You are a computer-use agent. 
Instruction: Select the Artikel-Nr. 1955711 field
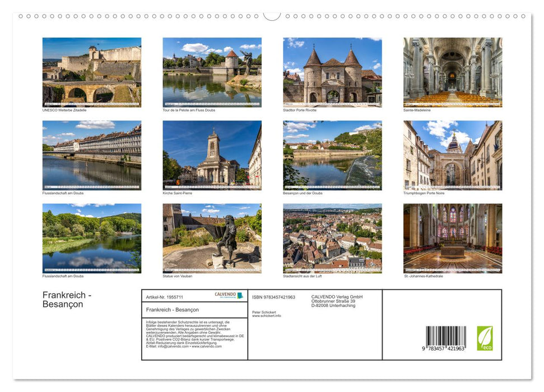(164, 296)
